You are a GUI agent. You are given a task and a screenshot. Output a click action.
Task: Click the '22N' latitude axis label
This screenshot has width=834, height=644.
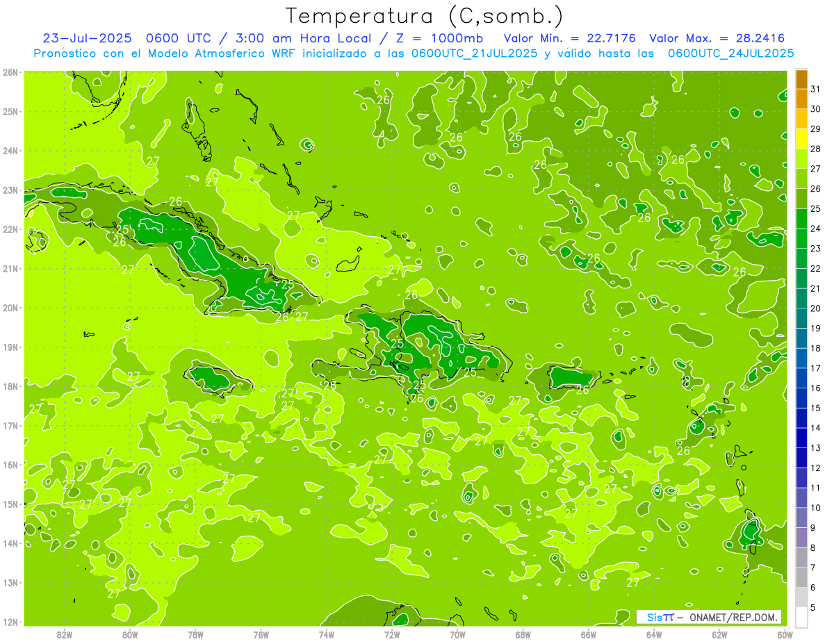pos(10,229)
